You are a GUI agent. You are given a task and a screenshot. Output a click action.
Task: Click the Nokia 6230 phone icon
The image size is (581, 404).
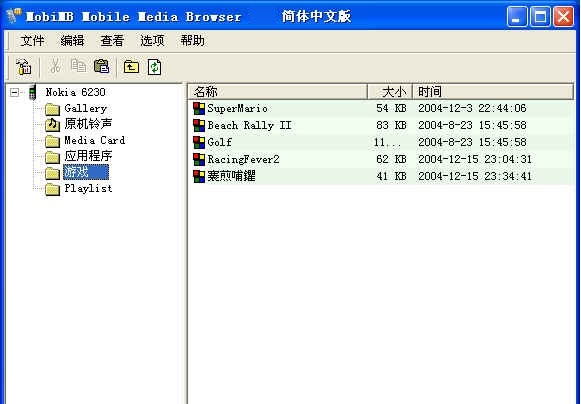pyautogui.click(x=33, y=92)
